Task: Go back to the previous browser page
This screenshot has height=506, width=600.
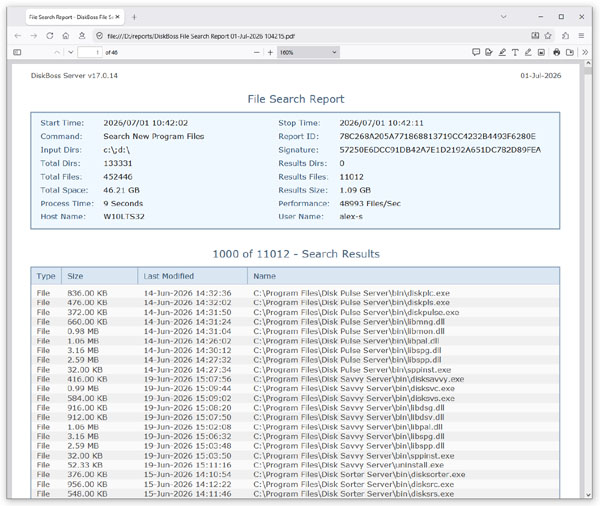Action: (18, 36)
